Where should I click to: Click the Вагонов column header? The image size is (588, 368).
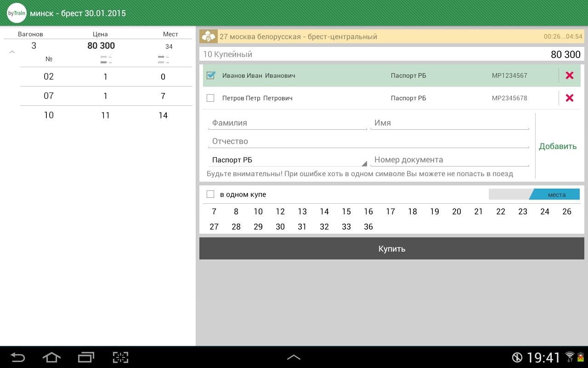[30, 34]
